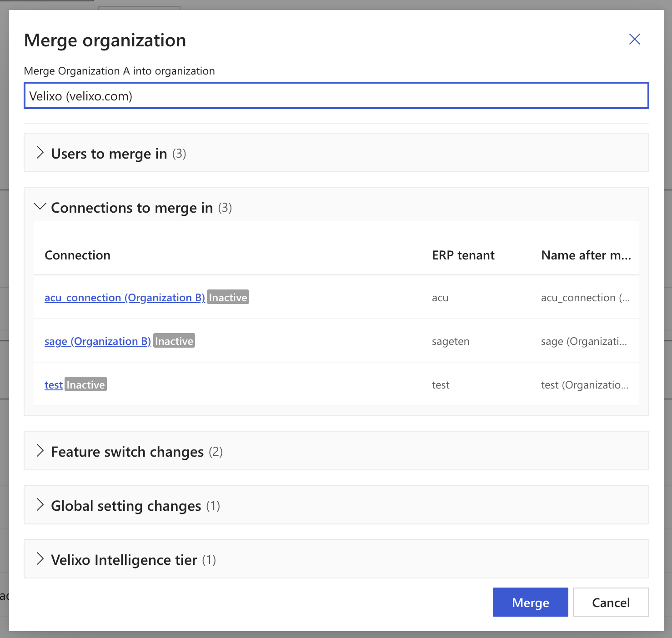Click the ERP tenant column header
The image size is (672, 638).
pos(463,255)
